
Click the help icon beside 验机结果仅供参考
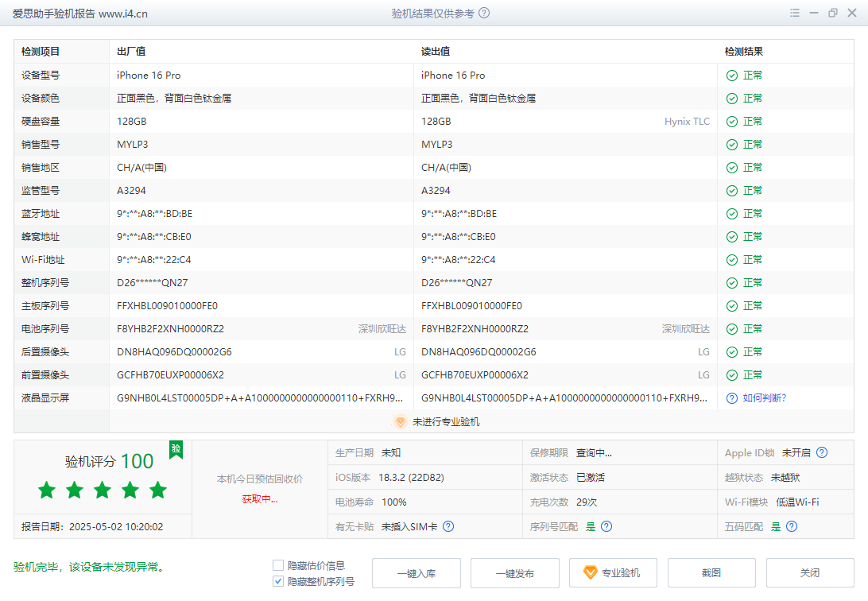click(484, 13)
